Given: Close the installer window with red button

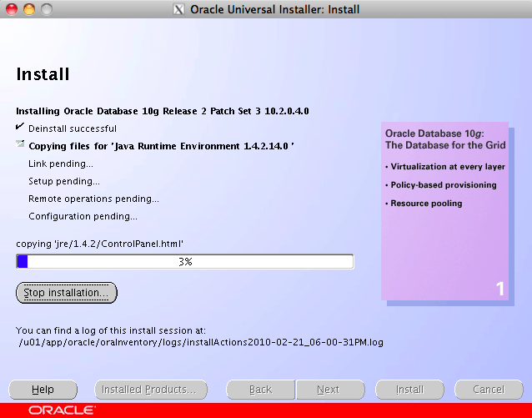Looking at the screenshot, I should coord(11,9).
